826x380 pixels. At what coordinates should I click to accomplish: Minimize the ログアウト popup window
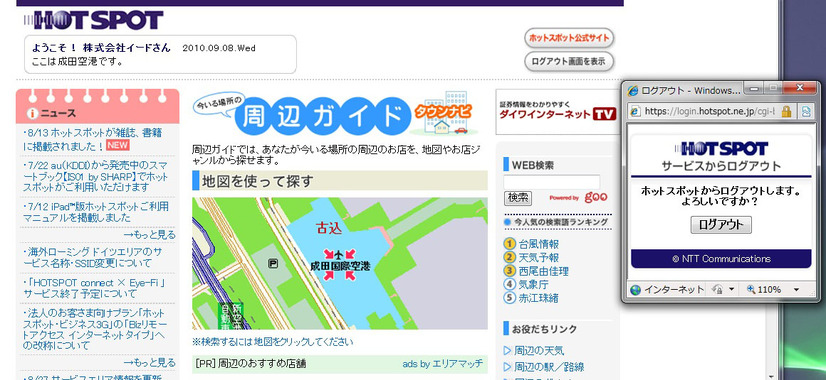pyautogui.click(x=754, y=88)
